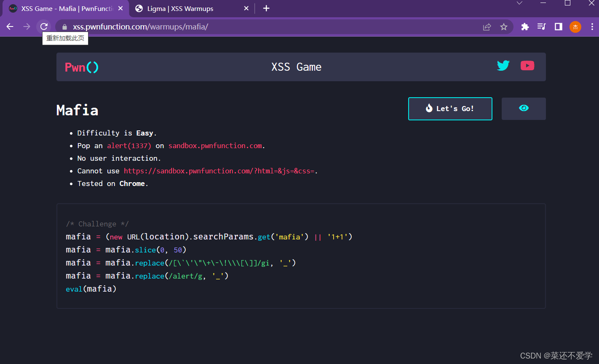
Task: Click the sandbox.pwnfunction.com text
Action: point(215,146)
